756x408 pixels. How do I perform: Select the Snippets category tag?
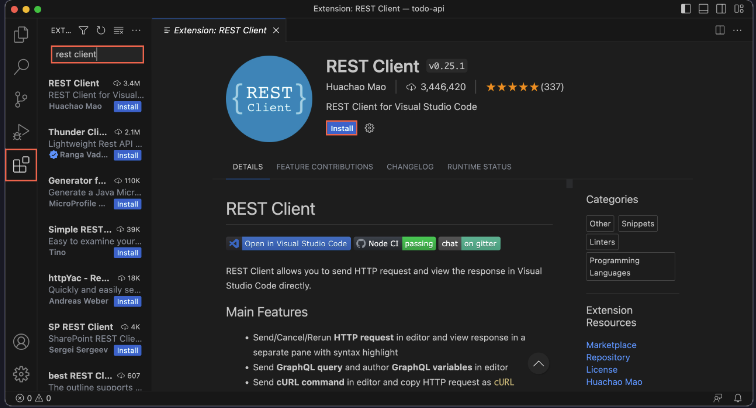[638, 224]
